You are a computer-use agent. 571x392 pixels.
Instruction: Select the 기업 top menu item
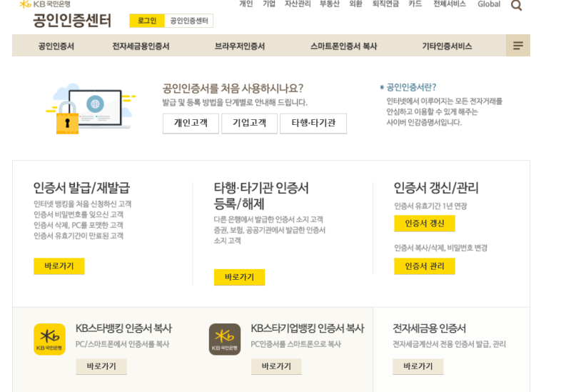tap(269, 4)
